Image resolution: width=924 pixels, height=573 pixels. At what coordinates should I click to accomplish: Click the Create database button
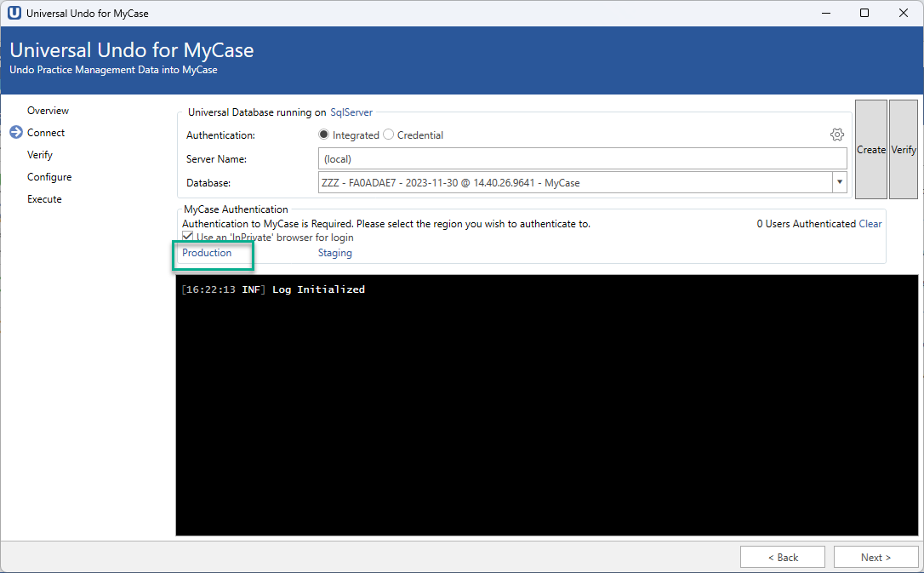(871, 149)
